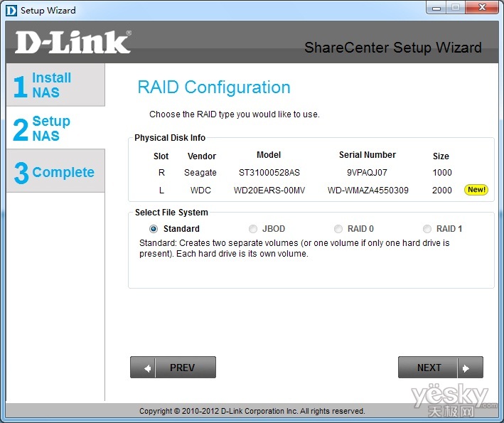
Task: Click the Model column header
Action: click(x=269, y=155)
